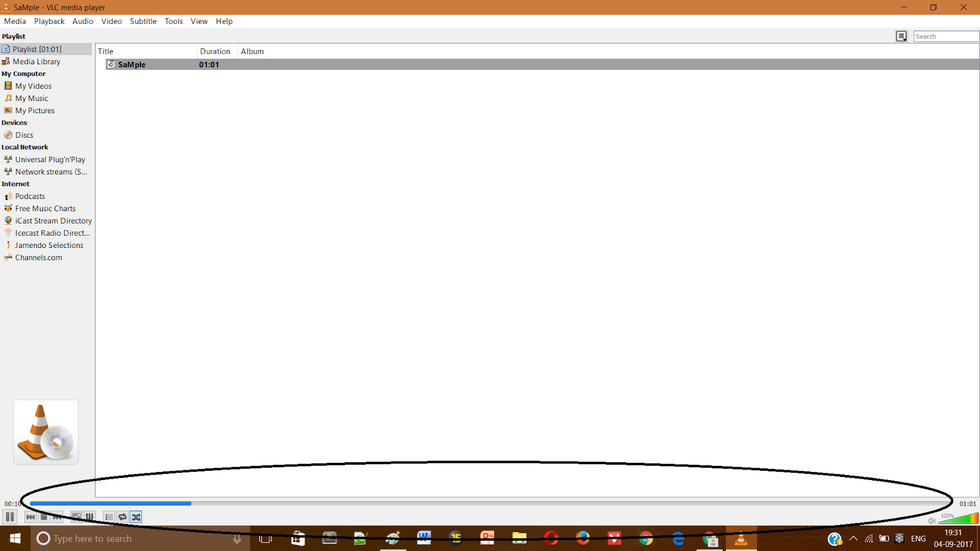Stop playback with the stop button
Viewport: 980px width, 551px height.
[44, 517]
